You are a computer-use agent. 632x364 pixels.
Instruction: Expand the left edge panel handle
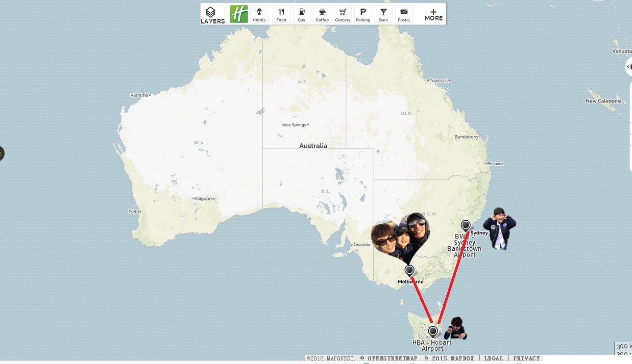pos(2,153)
